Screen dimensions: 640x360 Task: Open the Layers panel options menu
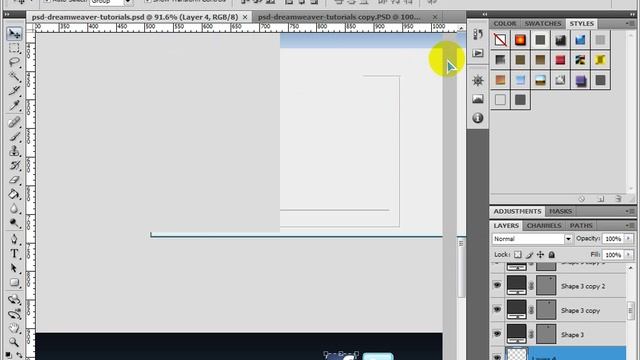coord(630,225)
